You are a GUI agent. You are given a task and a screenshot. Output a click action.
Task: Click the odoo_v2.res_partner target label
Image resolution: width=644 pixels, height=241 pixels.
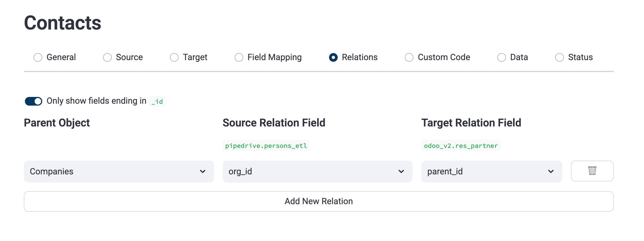(x=461, y=146)
